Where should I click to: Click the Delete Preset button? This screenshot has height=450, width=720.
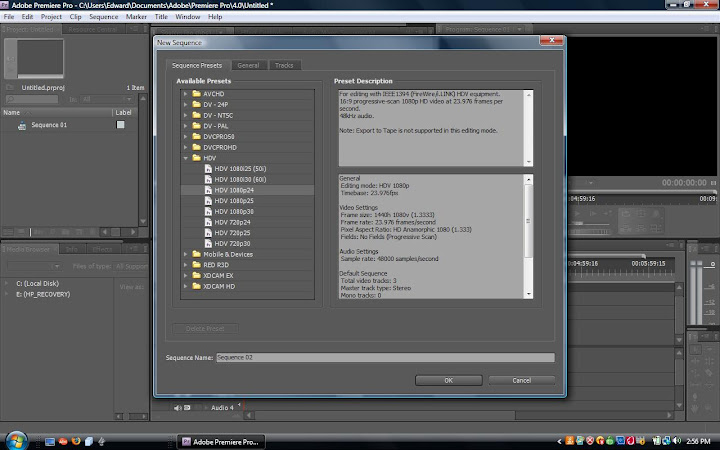click(x=205, y=328)
